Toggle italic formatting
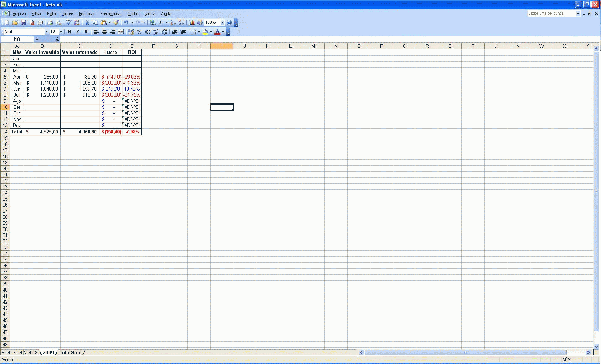This screenshot has width=601, height=364. pos(78,32)
